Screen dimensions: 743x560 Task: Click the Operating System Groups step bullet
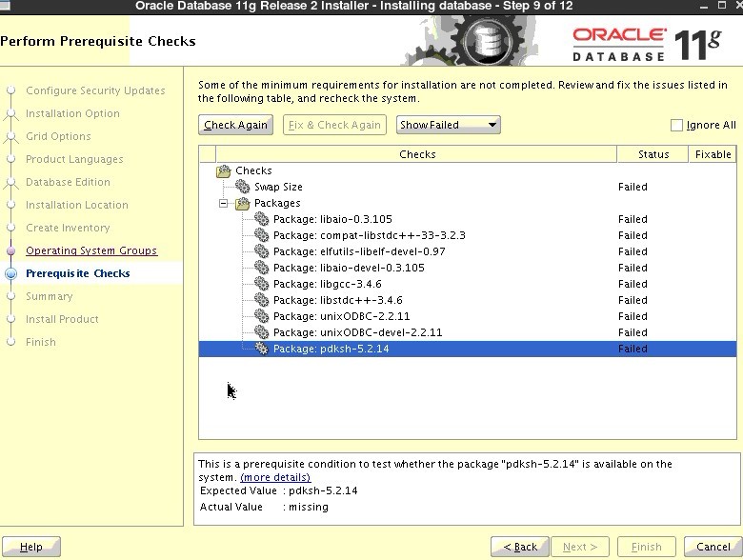pos(11,250)
